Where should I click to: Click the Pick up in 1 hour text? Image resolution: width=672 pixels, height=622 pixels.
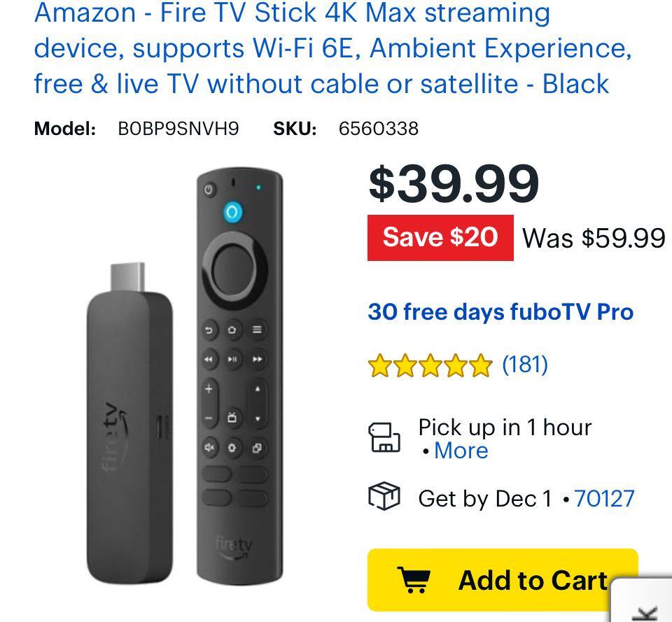tap(505, 427)
